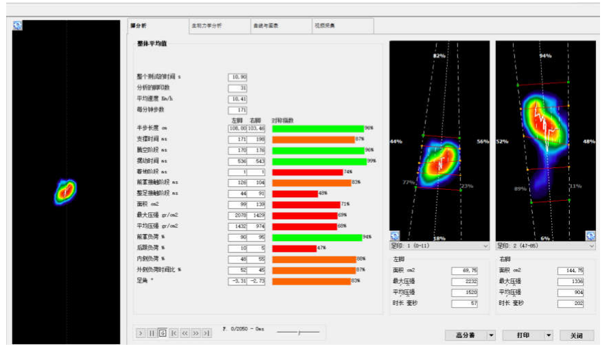Click the 关闭 close button

pos(576,335)
